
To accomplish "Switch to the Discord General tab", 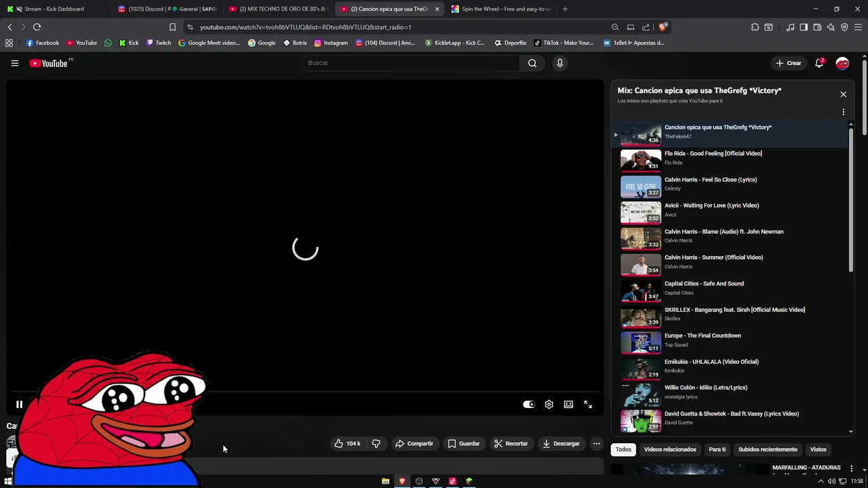I will (x=166, y=9).
